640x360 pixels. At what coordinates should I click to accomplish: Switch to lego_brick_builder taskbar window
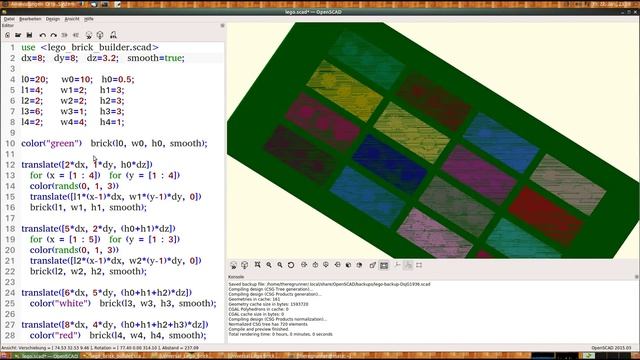[x=113, y=356]
